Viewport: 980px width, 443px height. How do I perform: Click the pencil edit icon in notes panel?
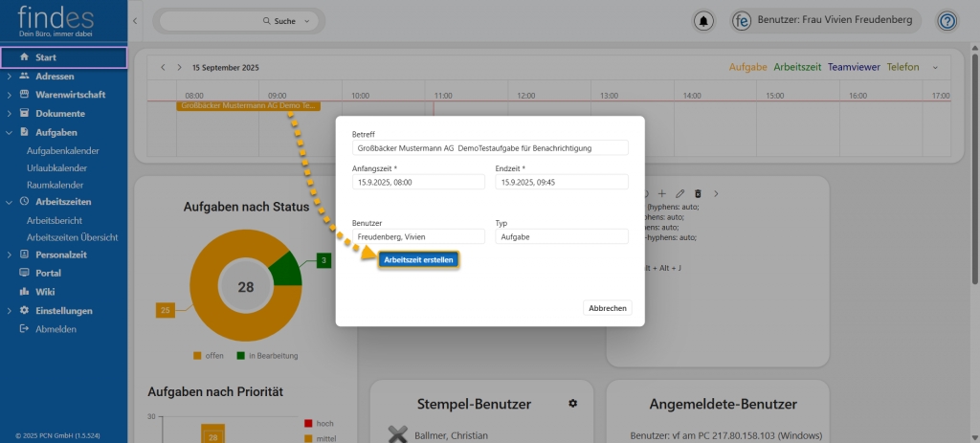coord(679,193)
